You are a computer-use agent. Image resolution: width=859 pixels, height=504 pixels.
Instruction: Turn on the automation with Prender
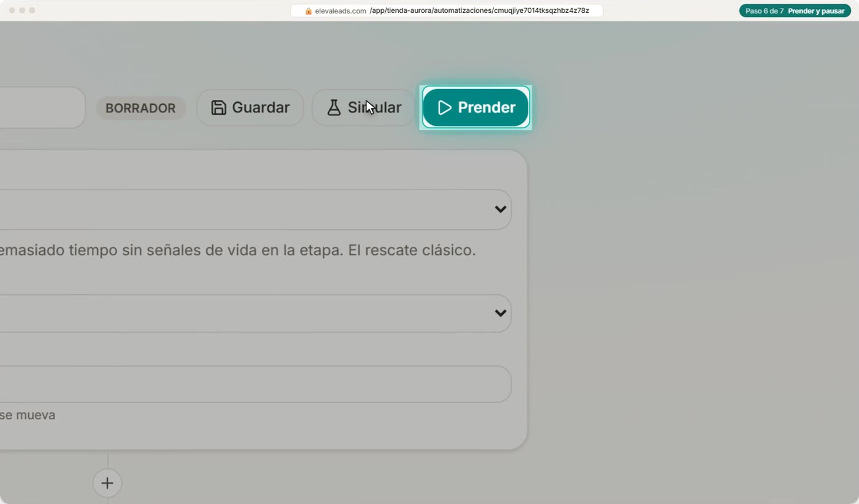click(x=476, y=108)
